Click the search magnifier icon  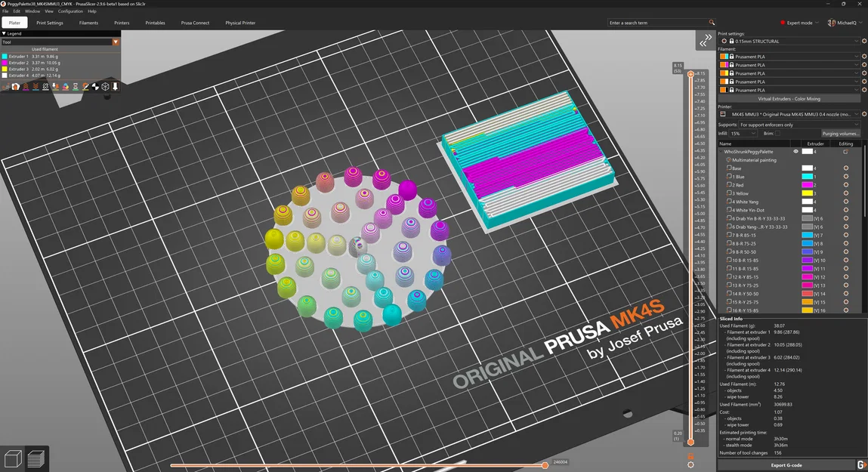coord(712,23)
